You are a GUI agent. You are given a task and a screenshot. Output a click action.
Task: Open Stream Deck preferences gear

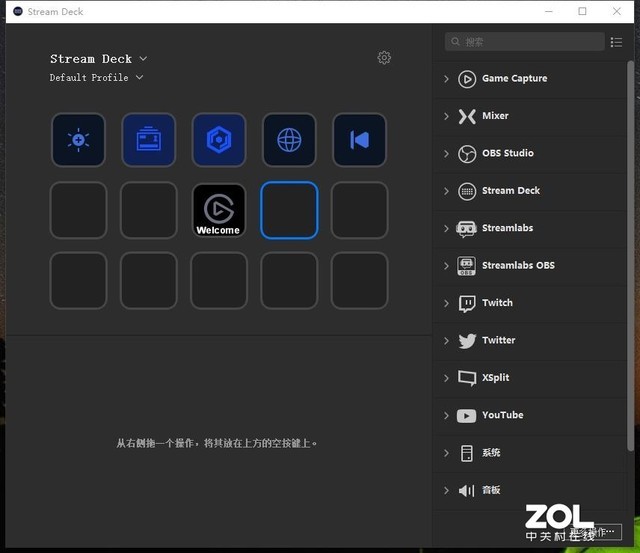(x=384, y=58)
